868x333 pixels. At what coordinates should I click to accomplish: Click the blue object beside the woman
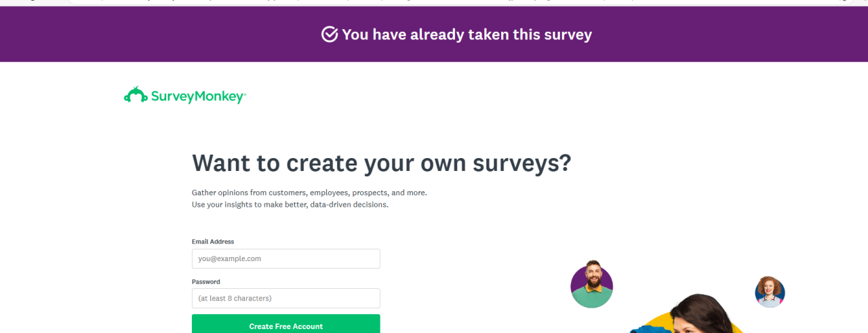pos(650,330)
